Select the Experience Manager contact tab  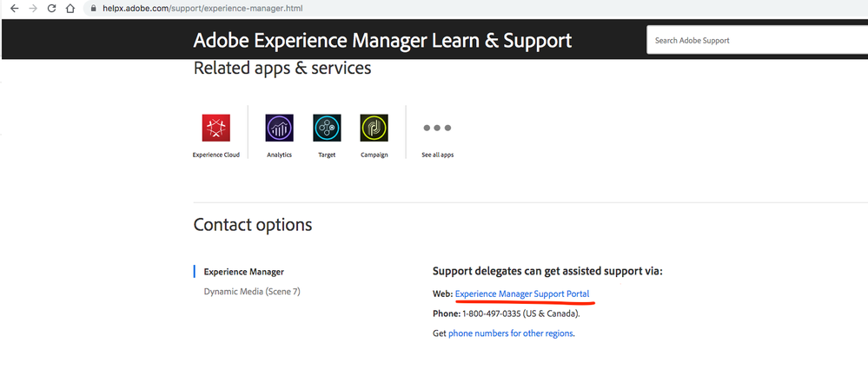click(x=243, y=272)
